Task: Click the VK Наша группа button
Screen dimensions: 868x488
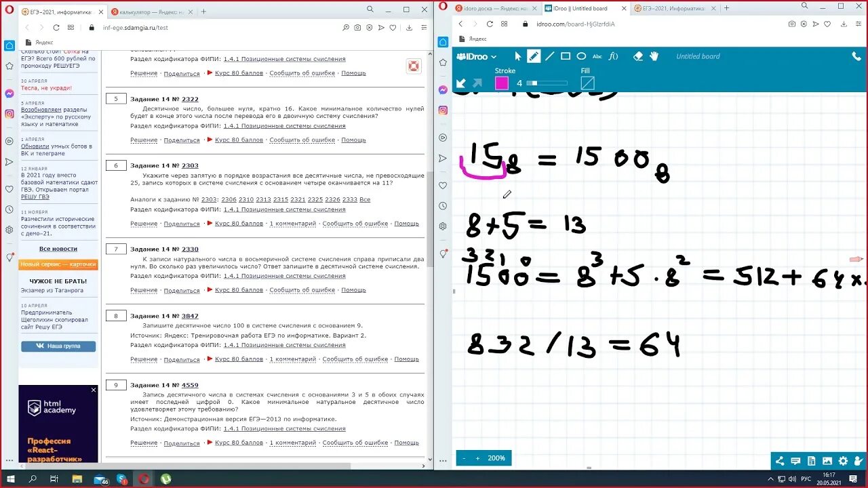Action: tap(58, 346)
